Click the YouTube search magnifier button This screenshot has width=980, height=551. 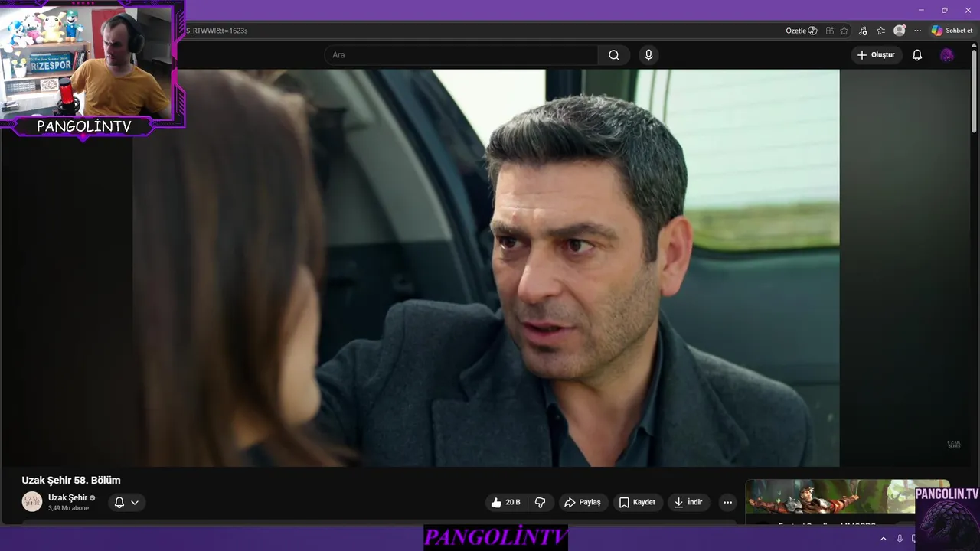614,55
